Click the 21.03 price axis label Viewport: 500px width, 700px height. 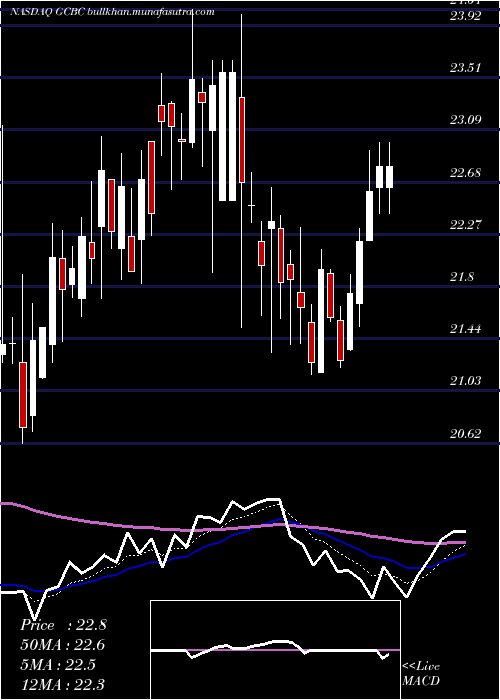(466, 380)
